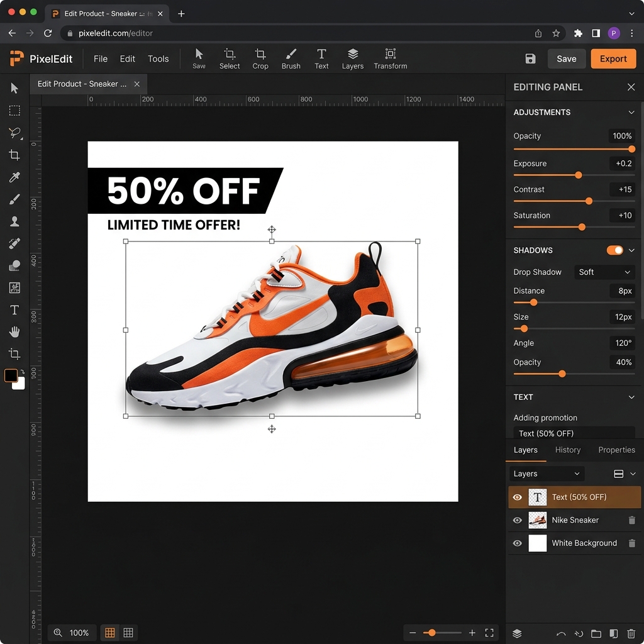Click the floppy disk save icon

pos(530,58)
